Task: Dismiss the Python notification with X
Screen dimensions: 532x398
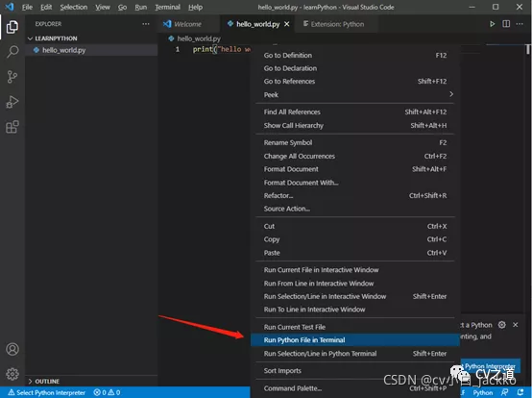Action: pyautogui.click(x=516, y=325)
